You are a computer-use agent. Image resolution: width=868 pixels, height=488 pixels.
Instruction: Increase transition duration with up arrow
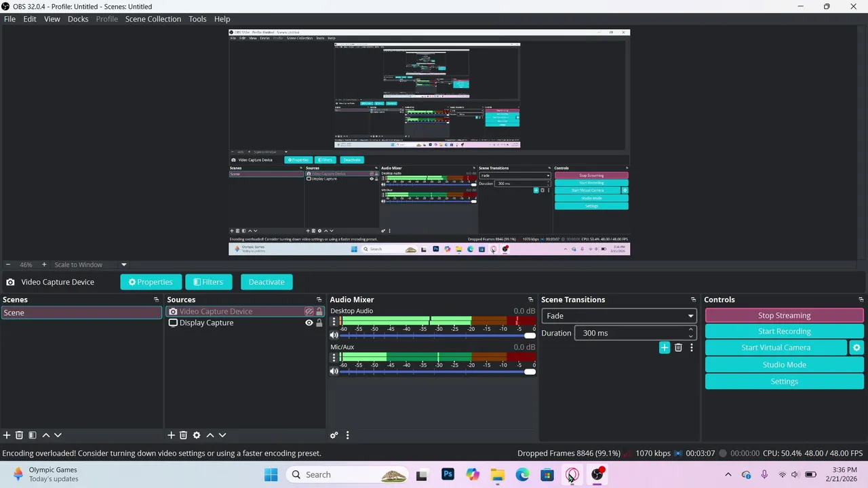point(691,329)
